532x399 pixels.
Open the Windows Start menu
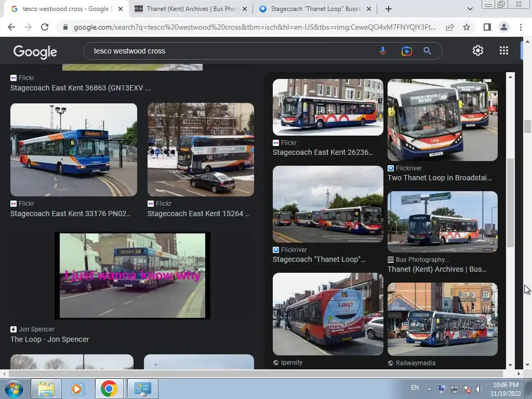pyautogui.click(x=14, y=389)
